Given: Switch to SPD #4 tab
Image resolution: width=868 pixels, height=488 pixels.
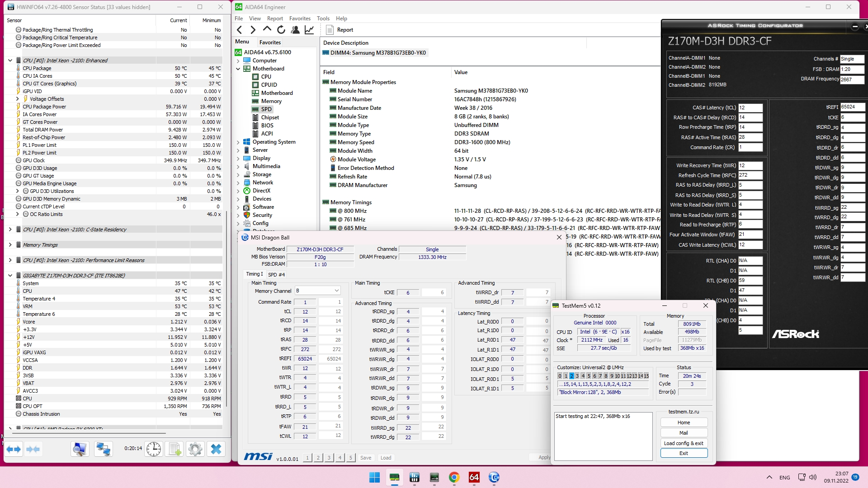Looking at the screenshot, I should tap(276, 274).
